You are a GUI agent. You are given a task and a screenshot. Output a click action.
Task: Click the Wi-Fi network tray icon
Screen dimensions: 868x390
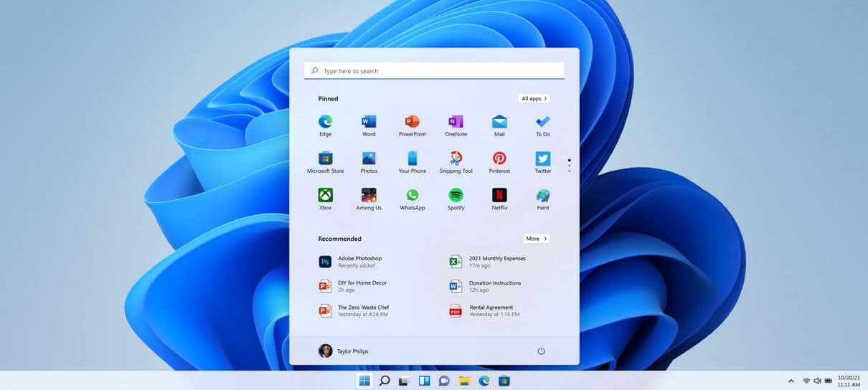coord(806,381)
